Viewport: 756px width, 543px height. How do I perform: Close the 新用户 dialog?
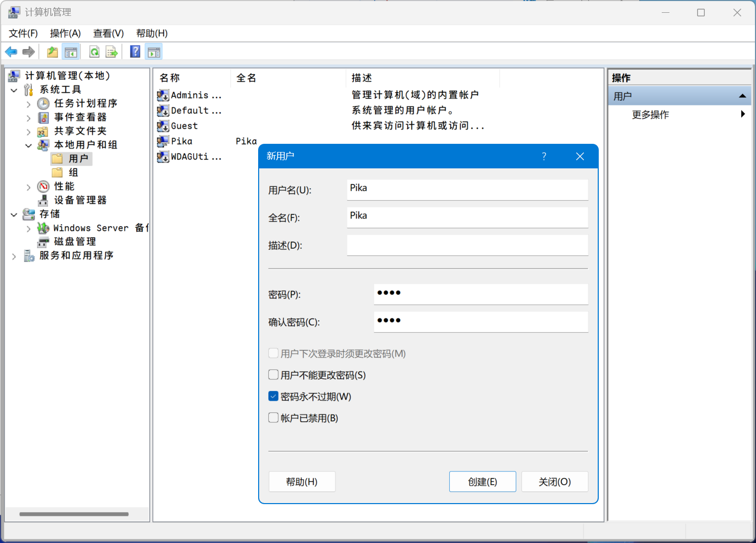coord(580,156)
